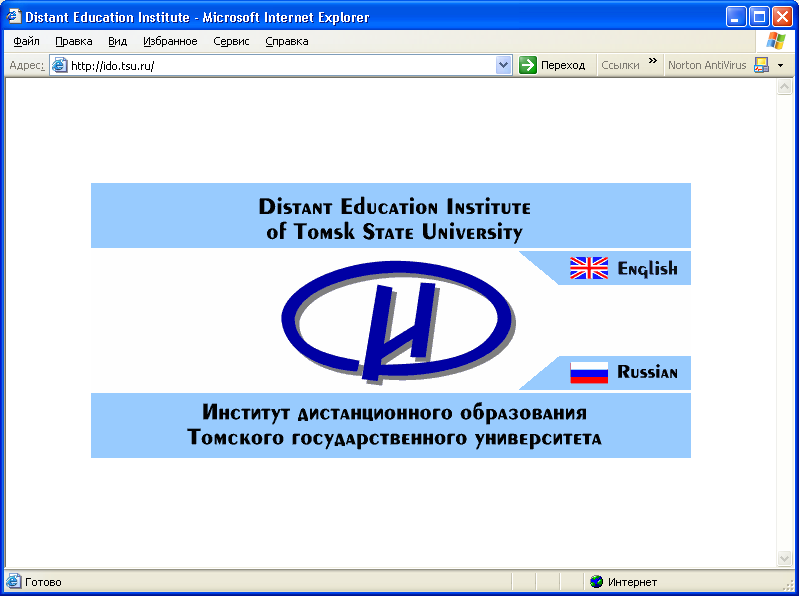Click the status bar page icon

13,581
